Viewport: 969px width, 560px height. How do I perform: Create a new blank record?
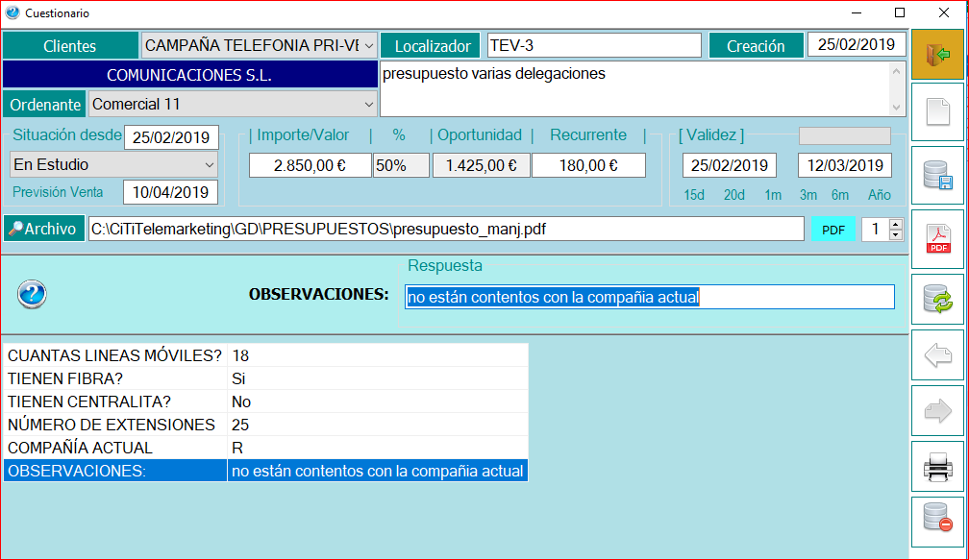point(937,112)
